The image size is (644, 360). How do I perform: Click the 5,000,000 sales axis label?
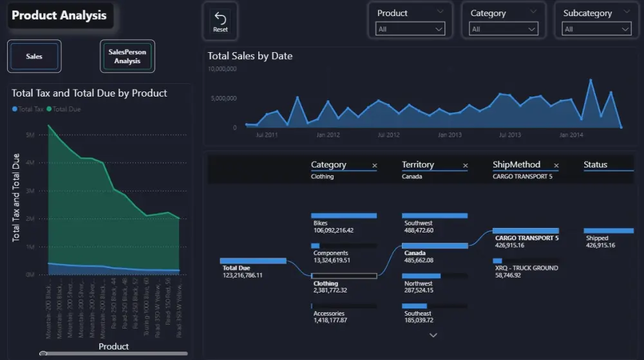point(224,98)
